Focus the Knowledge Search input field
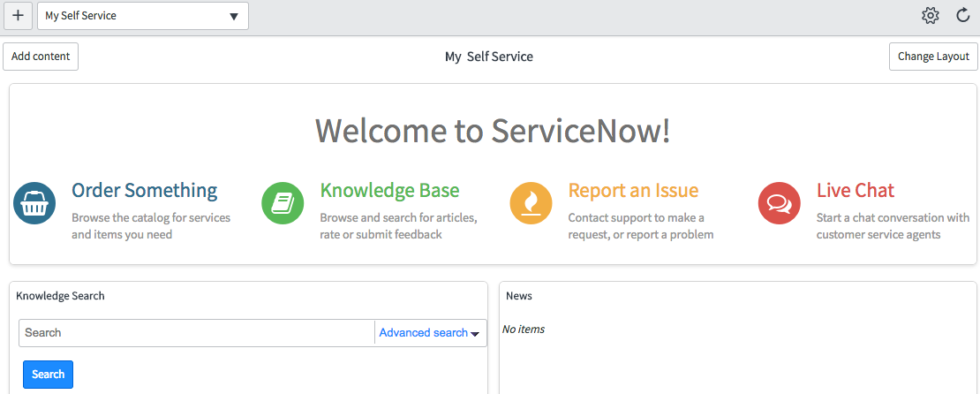 point(196,333)
